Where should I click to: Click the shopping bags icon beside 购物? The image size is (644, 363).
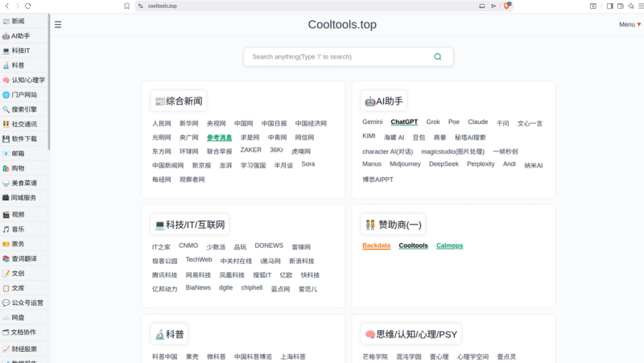[x=6, y=168]
